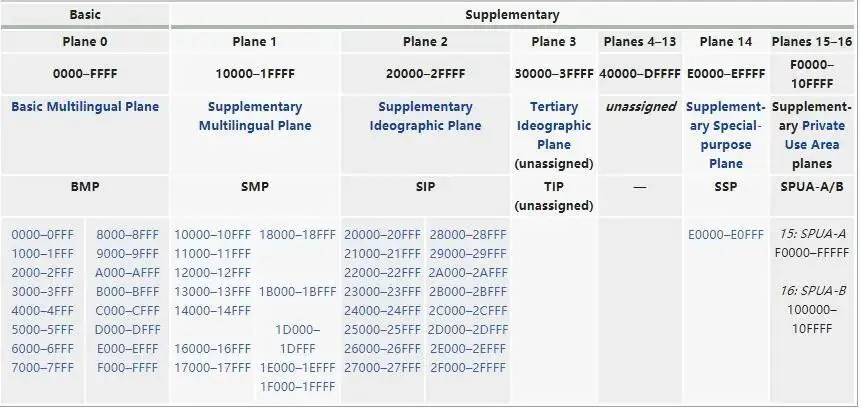Select the 7000–7FFF range link
861x409 pixels.
(43, 368)
